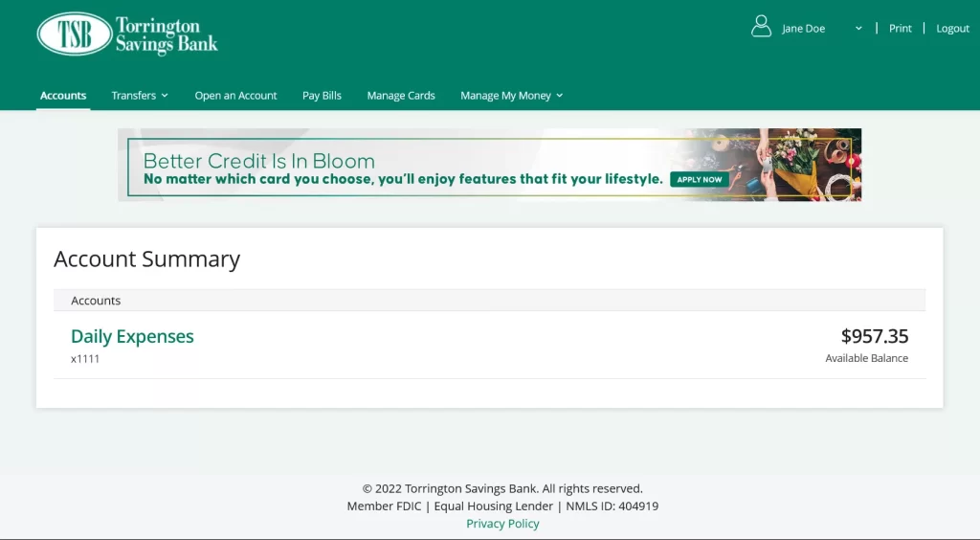Screen dimensions: 980x540
Task: Click the Better Credit Is In Bloom headline
Action: click(x=258, y=161)
